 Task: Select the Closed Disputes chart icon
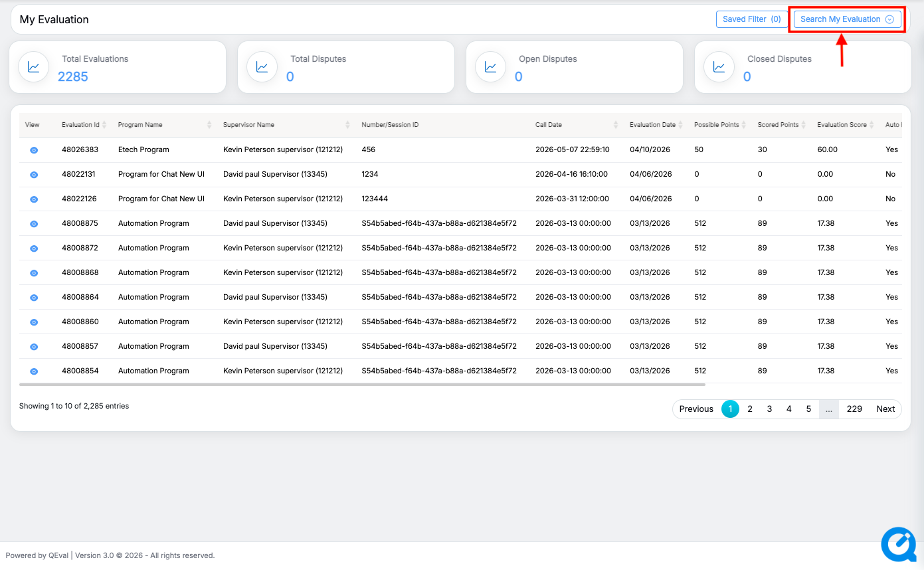coord(719,67)
